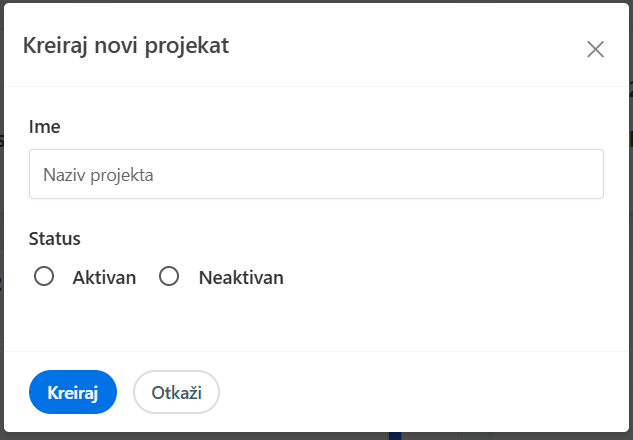Click the X icon in dialog header
The image size is (633, 440).
click(595, 49)
